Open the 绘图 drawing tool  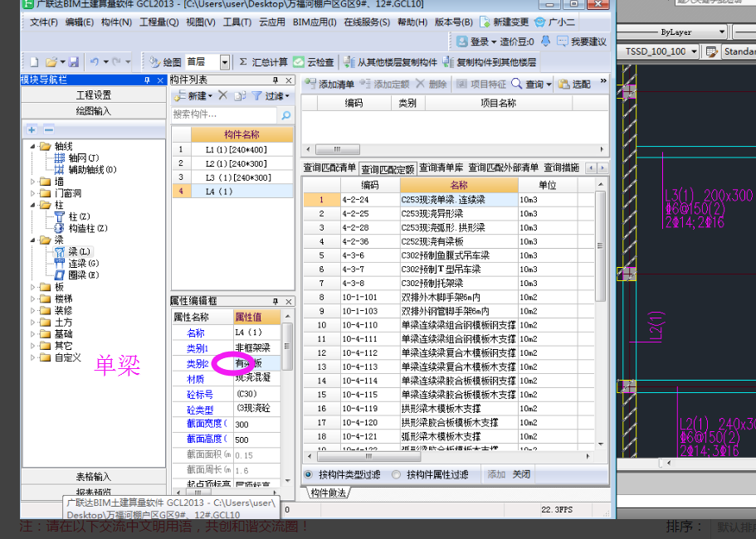click(165, 61)
